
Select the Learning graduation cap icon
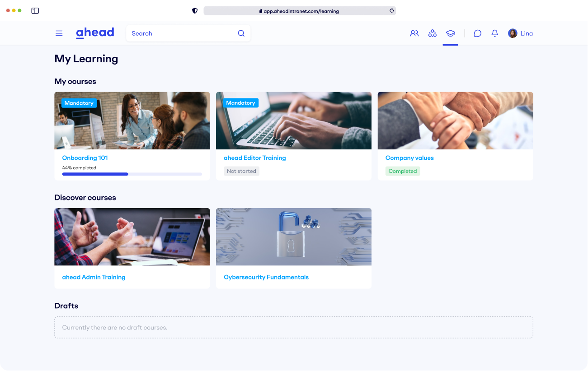[x=450, y=33]
